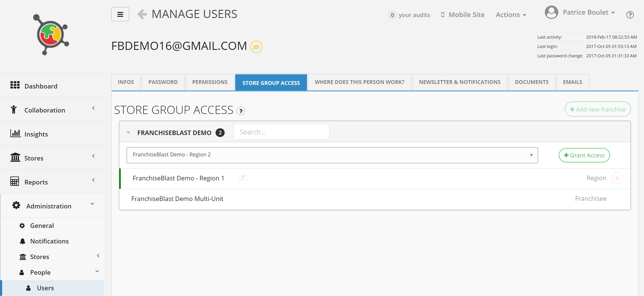Collapse the FranchiseBlast Demo group triangle
Viewport: 644px width, 296px height.
(128, 133)
